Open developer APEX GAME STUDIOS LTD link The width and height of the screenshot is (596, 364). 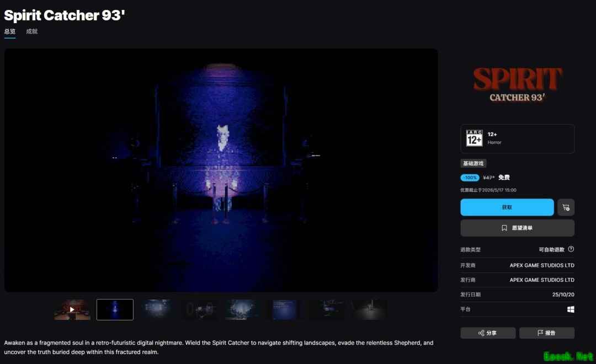(x=542, y=265)
